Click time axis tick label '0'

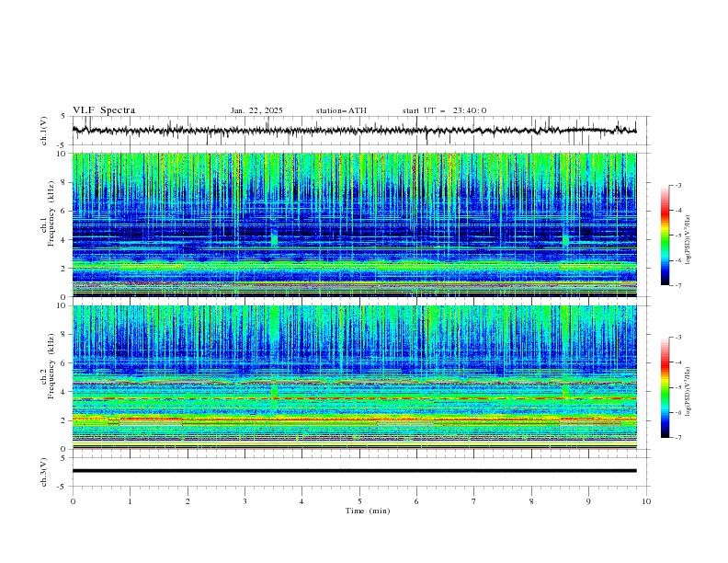point(73,501)
